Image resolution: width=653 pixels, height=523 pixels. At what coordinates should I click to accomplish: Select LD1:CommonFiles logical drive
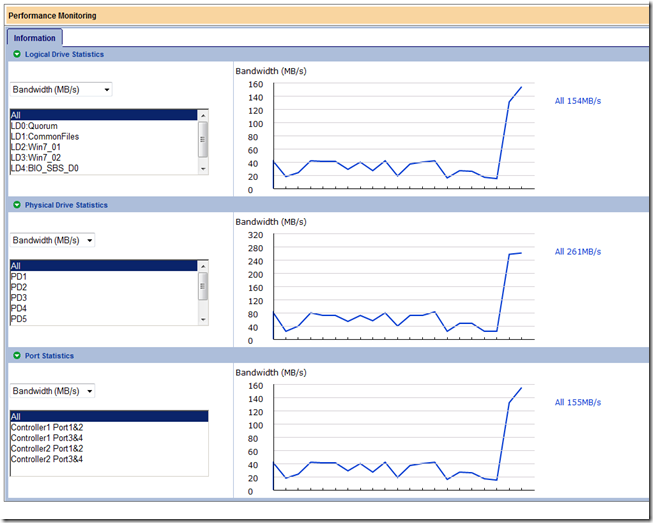(x=104, y=137)
